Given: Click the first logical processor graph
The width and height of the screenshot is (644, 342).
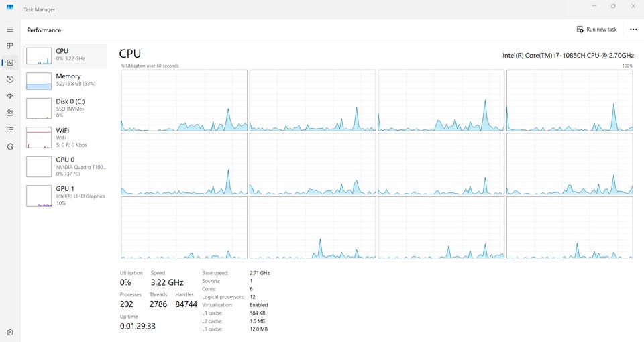Looking at the screenshot, I should click(x=184, y=101).
